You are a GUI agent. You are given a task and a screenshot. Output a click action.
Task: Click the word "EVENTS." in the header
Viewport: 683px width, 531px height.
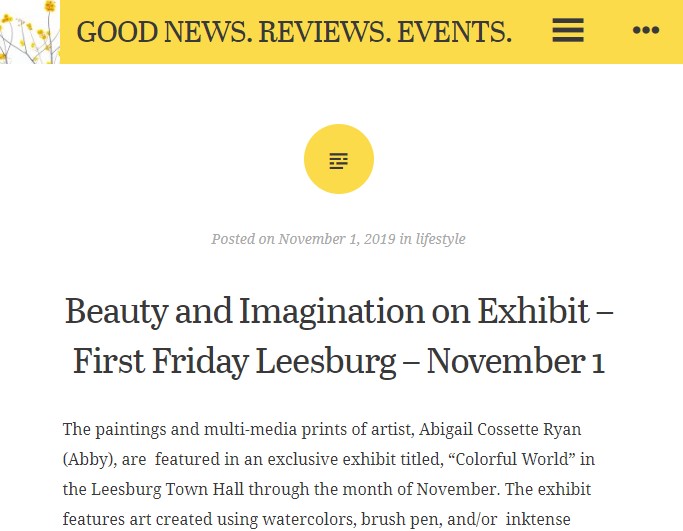point(454,32)
